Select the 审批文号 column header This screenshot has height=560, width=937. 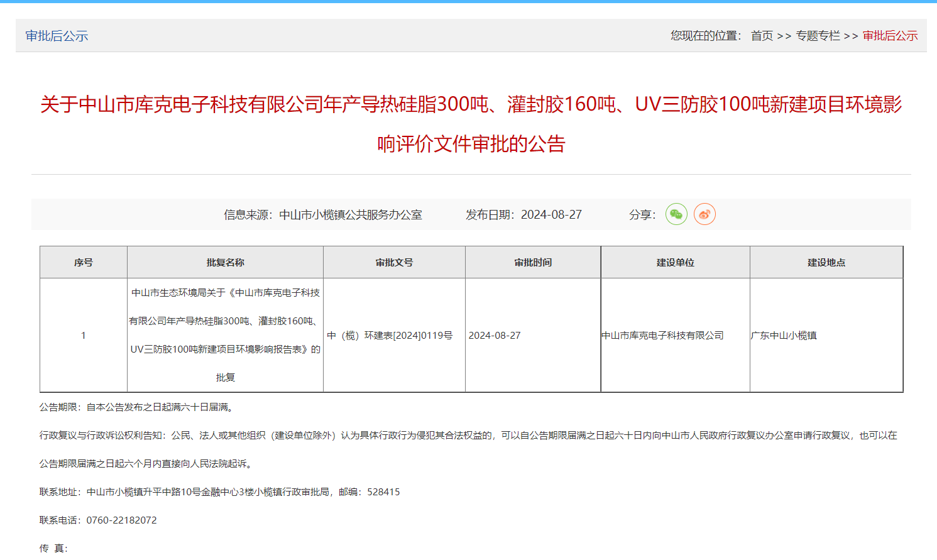[x=394, y=263]
